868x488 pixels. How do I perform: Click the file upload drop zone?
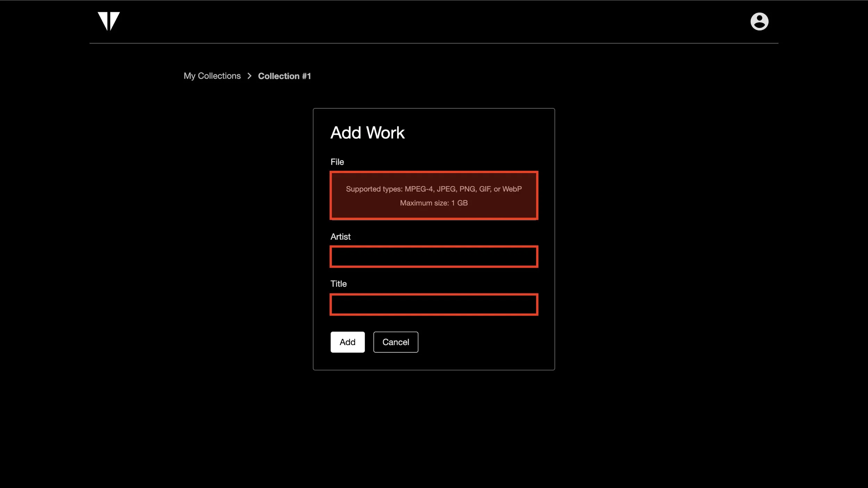click(x=434, y=212)
